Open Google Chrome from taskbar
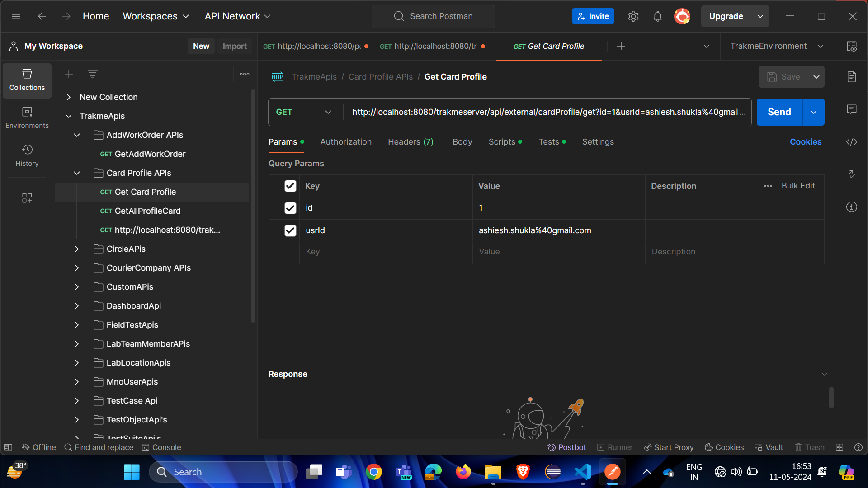This screenshot has height=488, width=868. point(374,472)
